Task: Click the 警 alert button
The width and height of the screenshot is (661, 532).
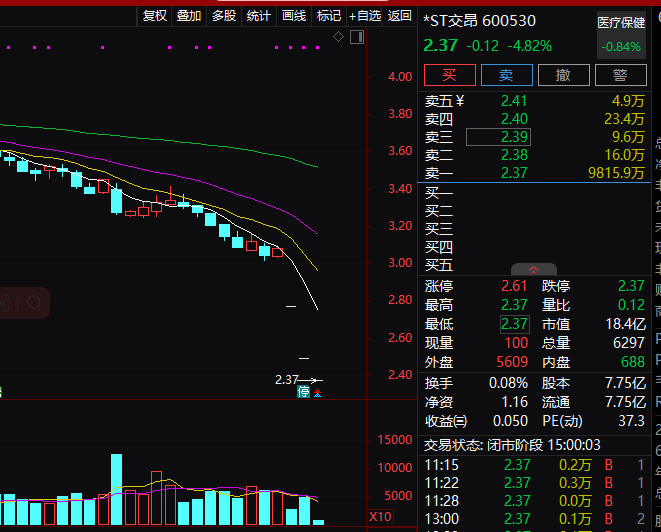Action: coord(621,75)
